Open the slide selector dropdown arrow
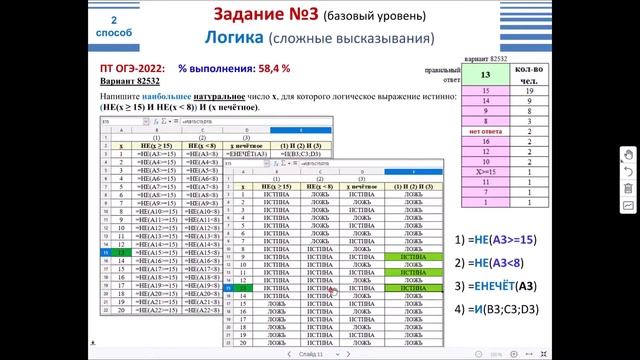 pos(338,354)
